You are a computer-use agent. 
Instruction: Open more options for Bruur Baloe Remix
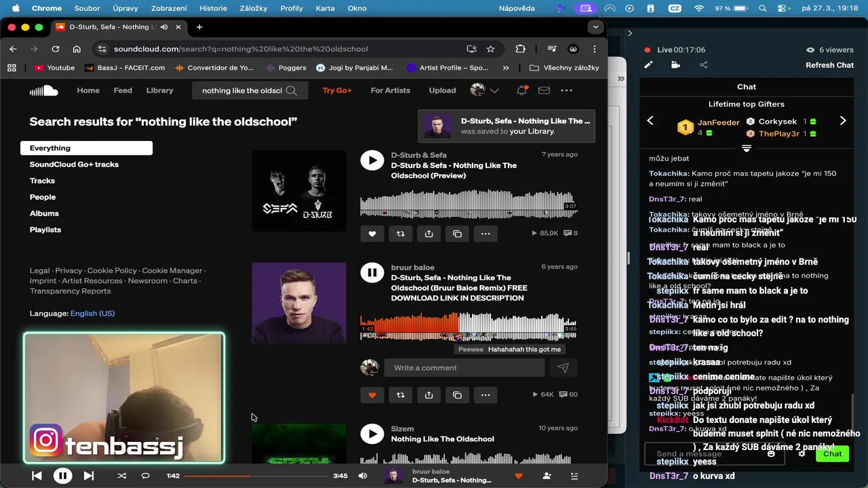[x=486, y=394]
